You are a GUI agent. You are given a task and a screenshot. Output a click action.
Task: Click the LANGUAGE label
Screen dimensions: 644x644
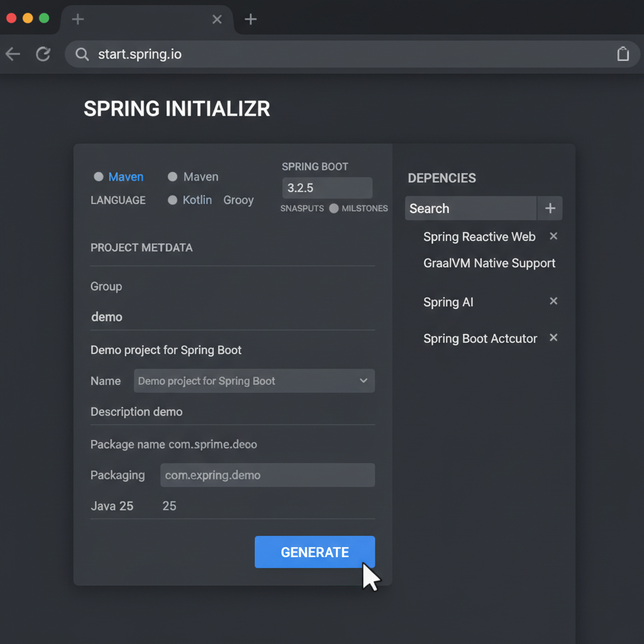118,201
